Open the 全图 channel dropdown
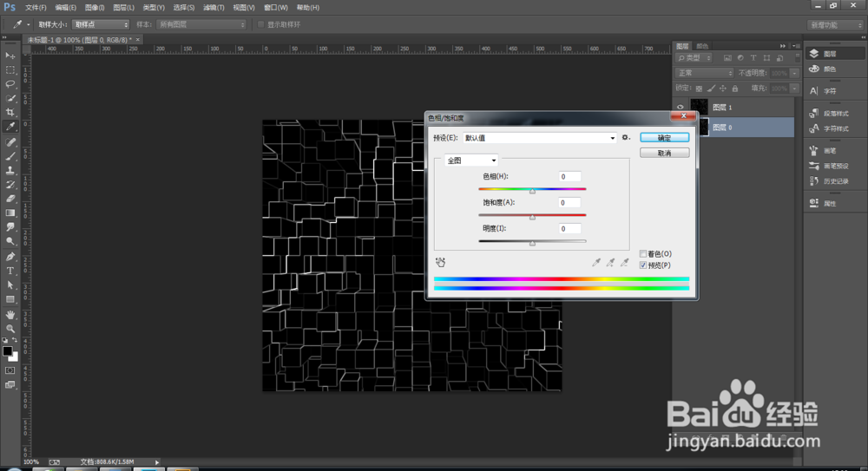Screen dimensions: 868x471 471,160
